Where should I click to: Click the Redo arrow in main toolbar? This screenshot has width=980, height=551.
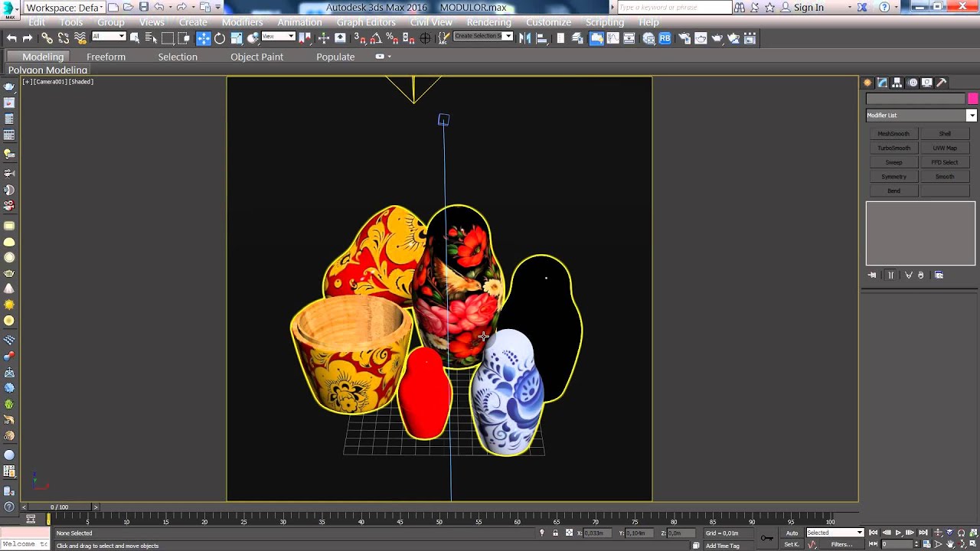(x=28, y=38)
